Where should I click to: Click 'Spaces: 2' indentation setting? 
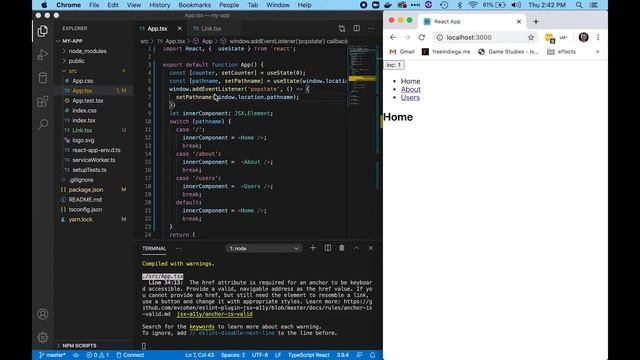(x=233, y=355)
